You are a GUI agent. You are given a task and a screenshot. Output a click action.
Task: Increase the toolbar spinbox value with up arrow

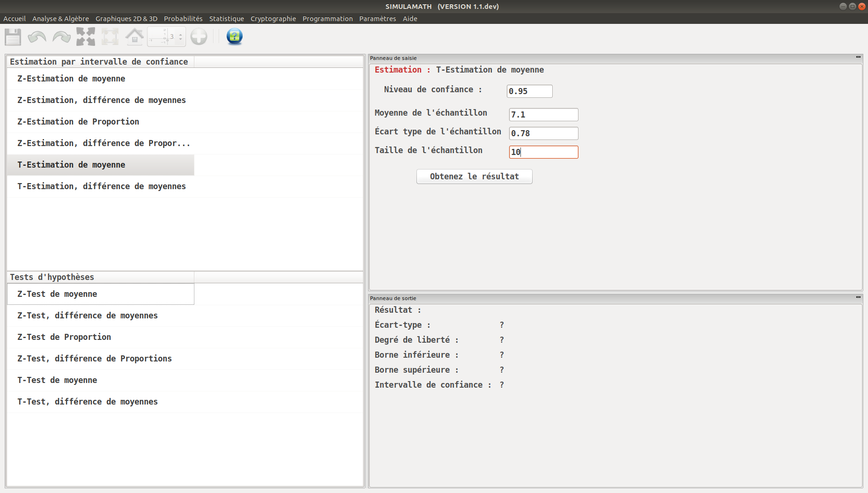[x=180, y=34]
